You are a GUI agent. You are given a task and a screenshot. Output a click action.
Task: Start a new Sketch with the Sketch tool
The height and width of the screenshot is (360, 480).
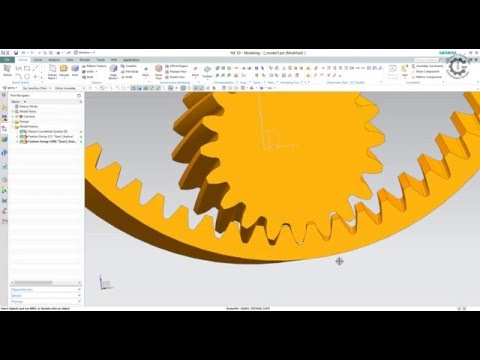coord(7,71)
